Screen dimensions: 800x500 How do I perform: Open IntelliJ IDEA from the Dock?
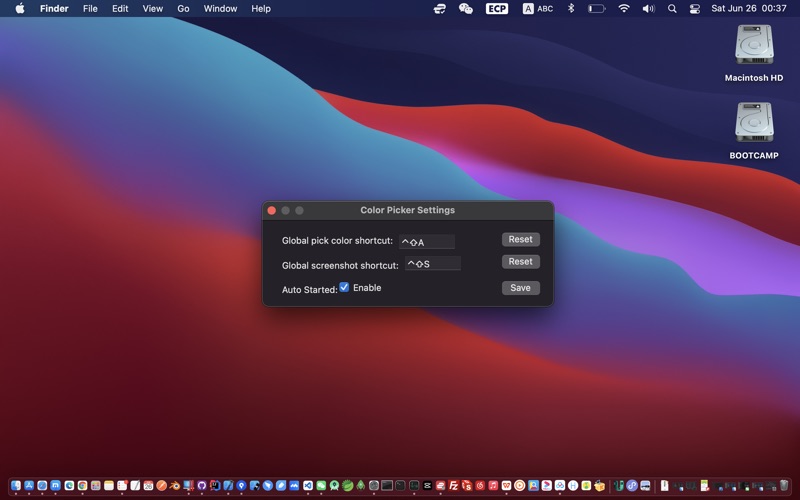pos(215,485)
